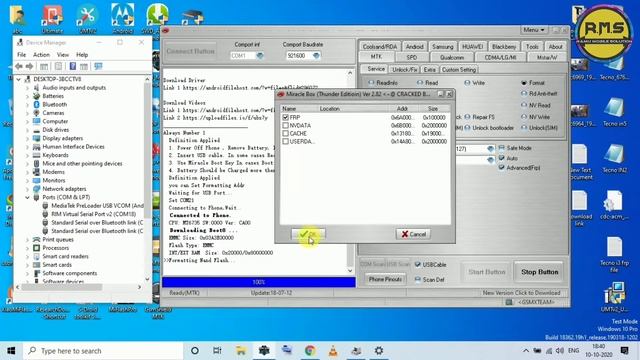Open VLC from the taskbar
Screen dimensions: 640x360
[333, 351]
